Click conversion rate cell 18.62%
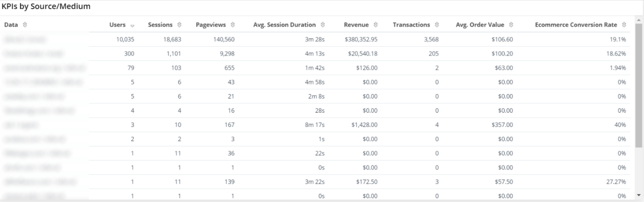Viewport: 644px width, 202px height. (616, 54)
